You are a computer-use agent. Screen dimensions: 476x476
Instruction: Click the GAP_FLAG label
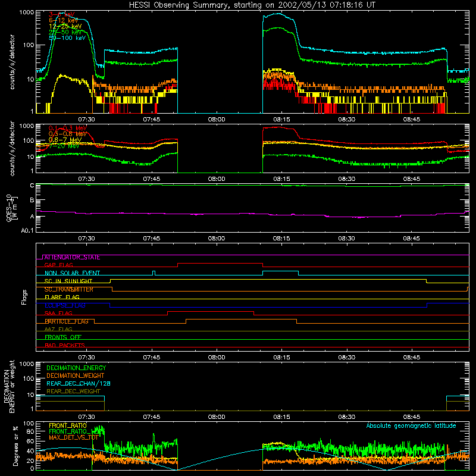(x=58, y=265)
